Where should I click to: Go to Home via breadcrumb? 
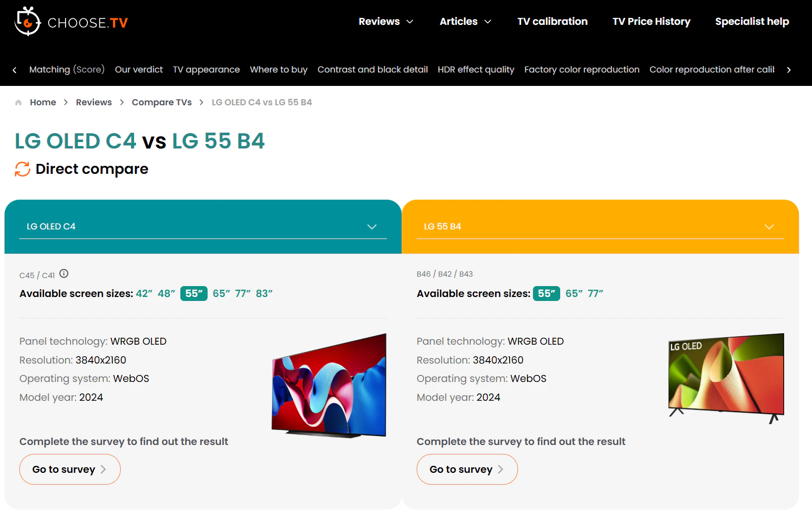[x=43, y=102]
